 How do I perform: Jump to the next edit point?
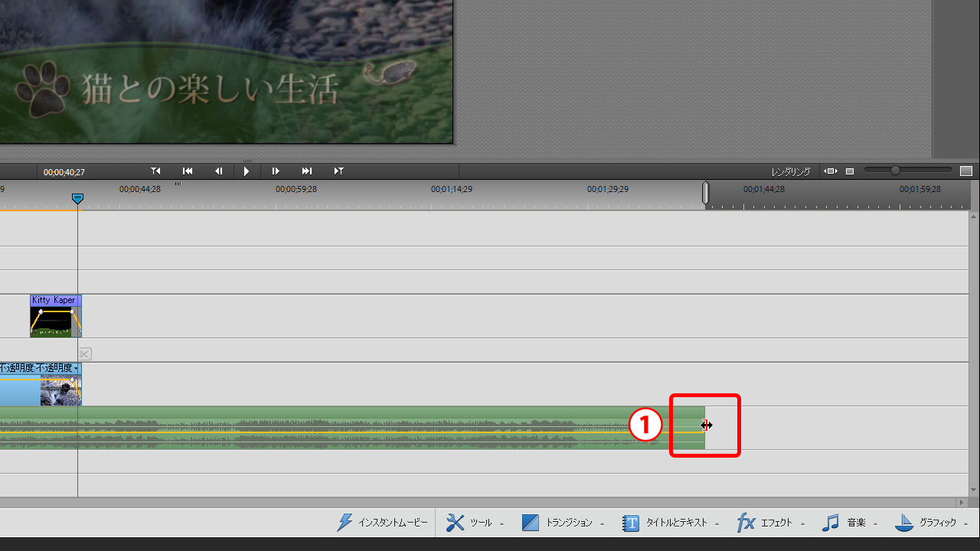[x=307, y=171]
